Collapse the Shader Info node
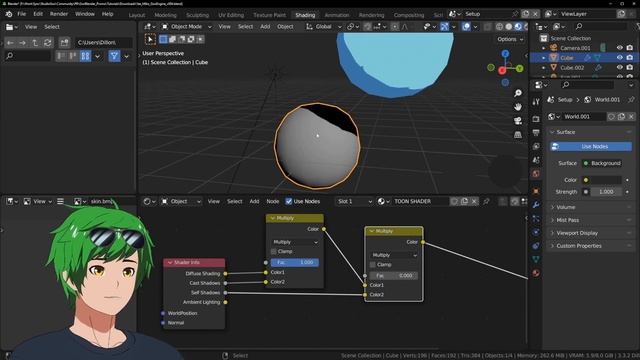The image size is (640, 360). (170, 262)
